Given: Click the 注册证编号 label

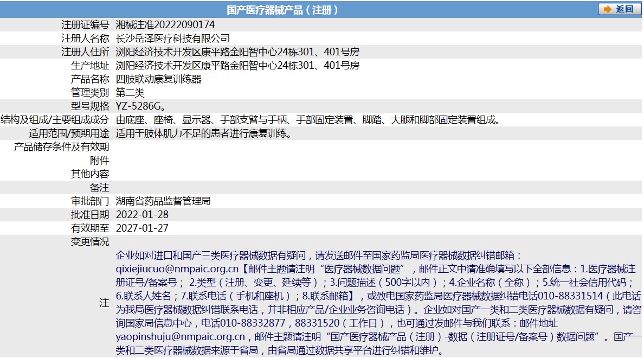Looking at the screenshot, I should point(85,24).
